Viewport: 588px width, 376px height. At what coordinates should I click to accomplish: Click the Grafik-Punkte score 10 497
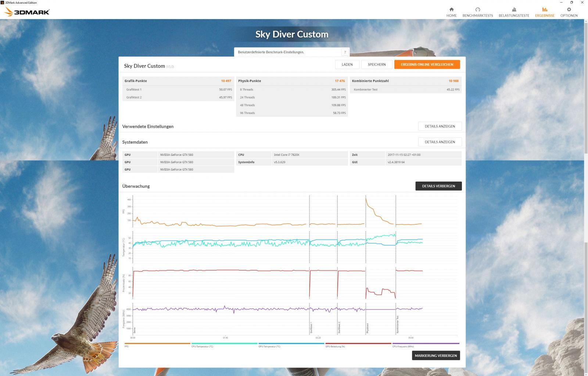[226, 81]
